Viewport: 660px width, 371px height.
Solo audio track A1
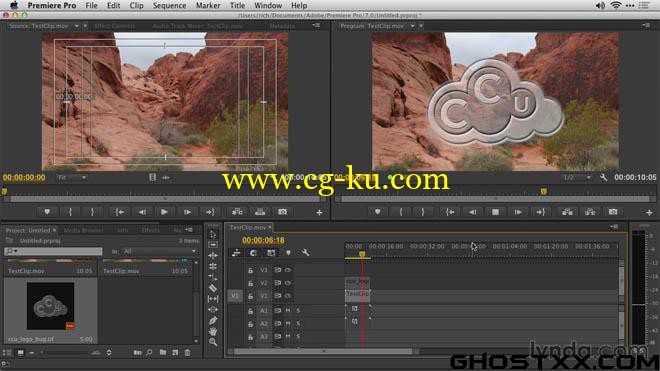tap(298, 310)
